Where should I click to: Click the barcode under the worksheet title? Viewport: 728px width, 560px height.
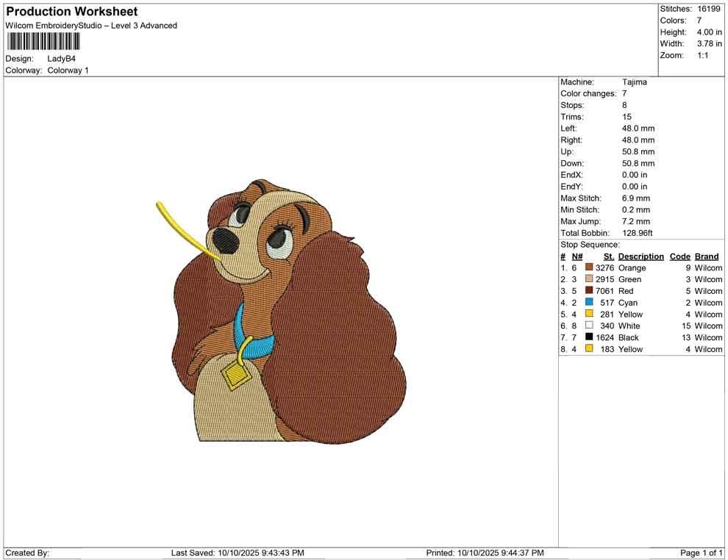coord(43,42)
